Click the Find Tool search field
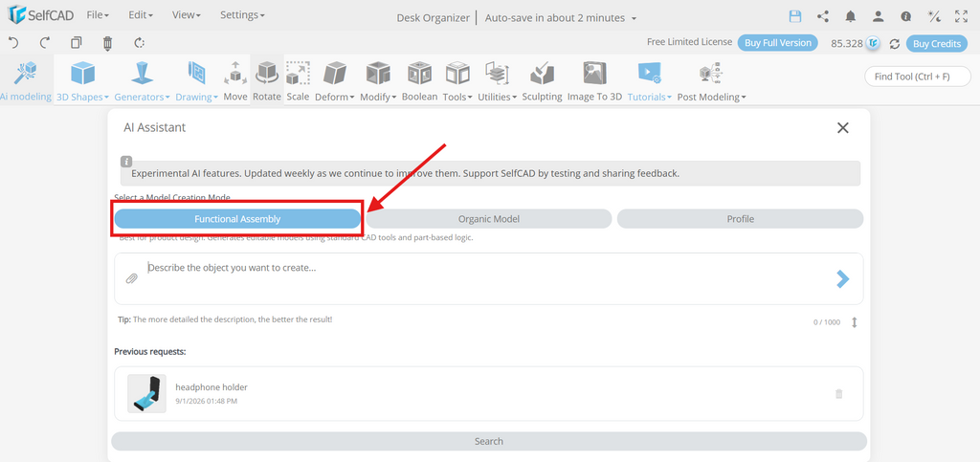Image resolution: width=980 pixels, height=462 pixels. (918, 77)
